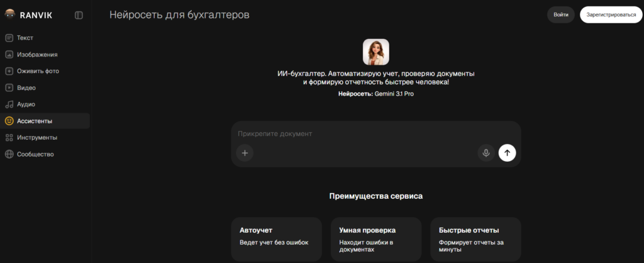Click the text Формирует отчеты за минуты
Image resolution: width=644 pixels, height=263 pixels.
coord(471,246)
